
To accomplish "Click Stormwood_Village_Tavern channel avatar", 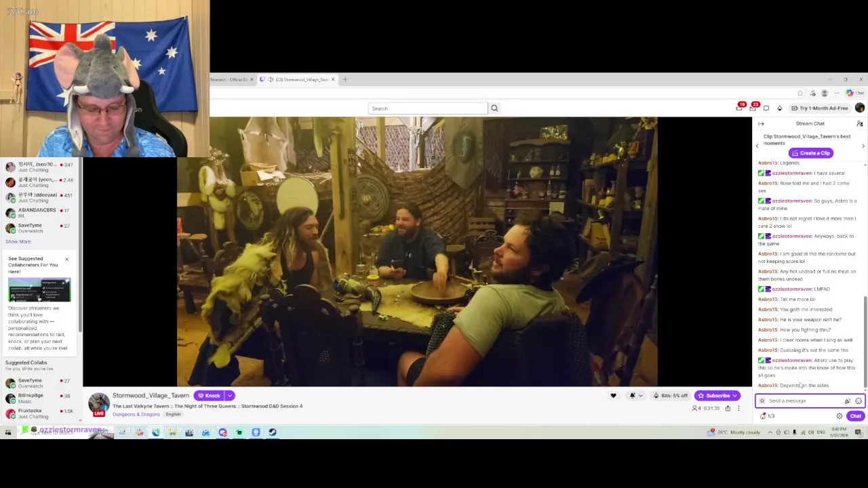I will point(99,404).
